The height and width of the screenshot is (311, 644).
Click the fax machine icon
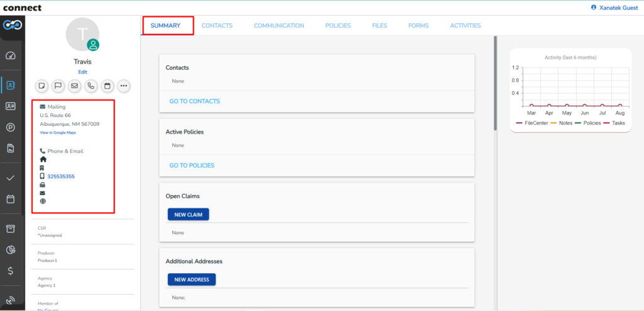coord(42,184)
